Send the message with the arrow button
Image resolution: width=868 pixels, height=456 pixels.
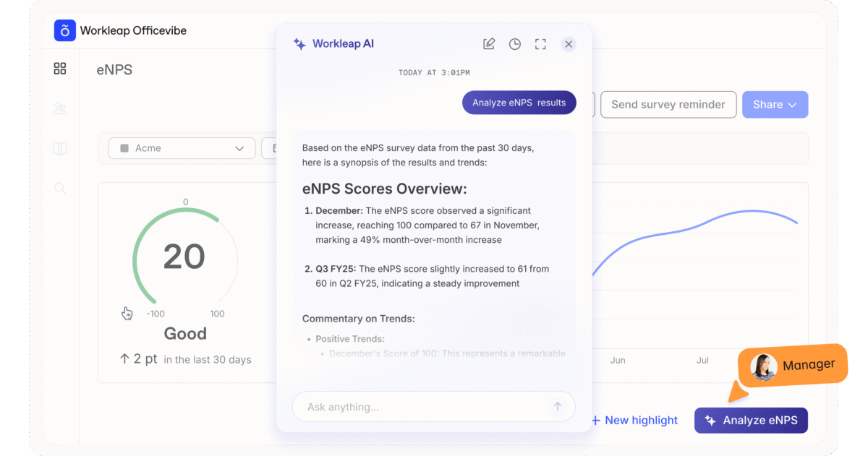558,407
